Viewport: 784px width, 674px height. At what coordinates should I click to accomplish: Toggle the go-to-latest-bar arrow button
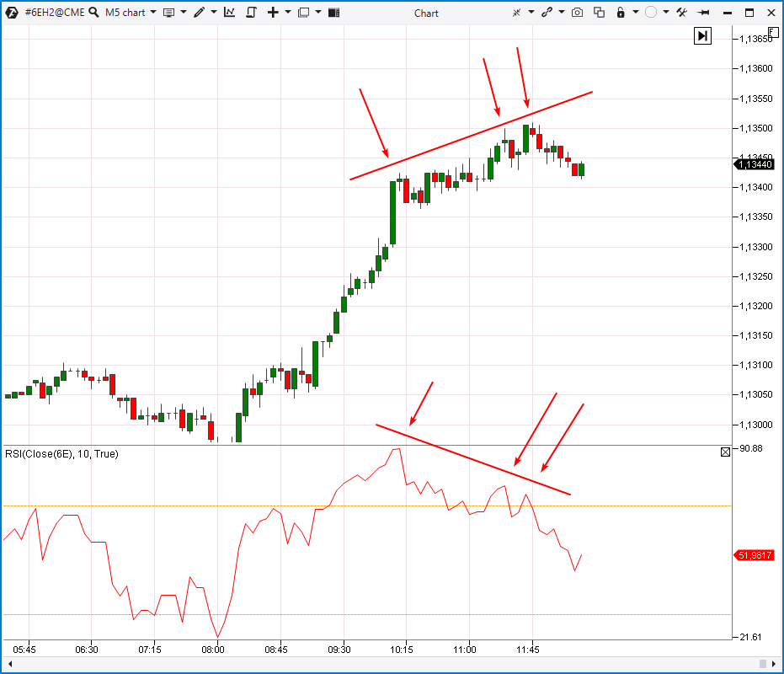coord(702,35)
